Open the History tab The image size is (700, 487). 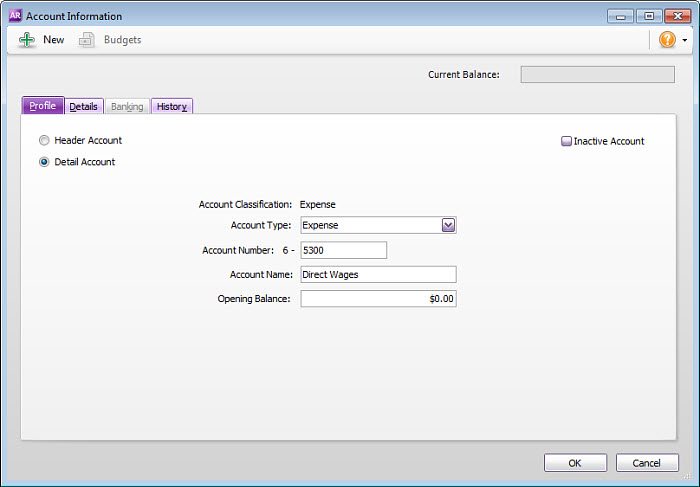pyautogui.click(x=171, y=106)
